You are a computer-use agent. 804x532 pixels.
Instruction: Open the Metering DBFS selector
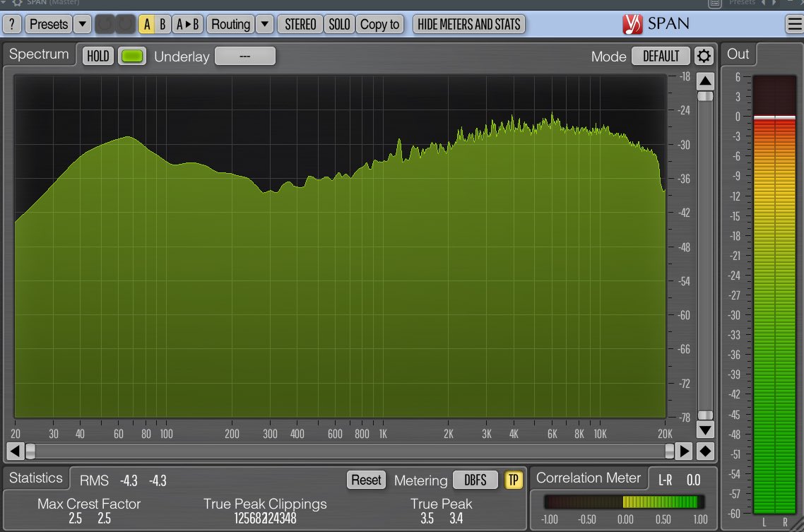point(475,480)
